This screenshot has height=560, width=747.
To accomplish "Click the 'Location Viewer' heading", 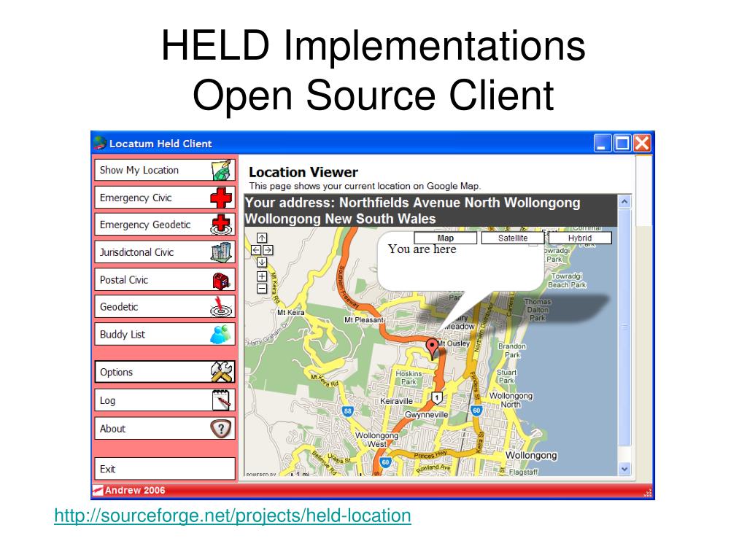I will [303, 172].
